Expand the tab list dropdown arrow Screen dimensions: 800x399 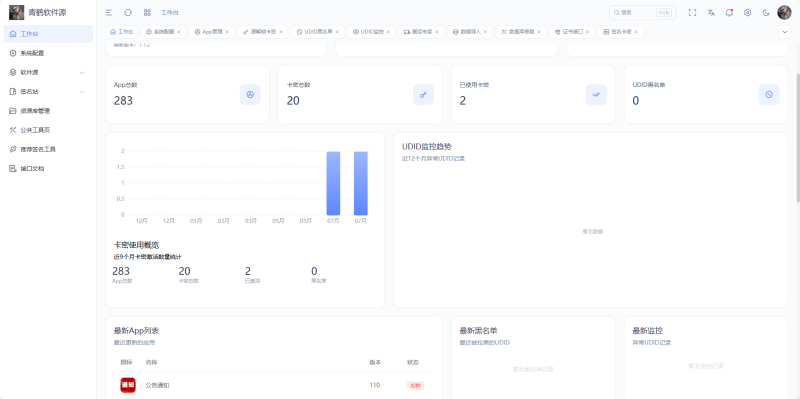pos(784,32)
